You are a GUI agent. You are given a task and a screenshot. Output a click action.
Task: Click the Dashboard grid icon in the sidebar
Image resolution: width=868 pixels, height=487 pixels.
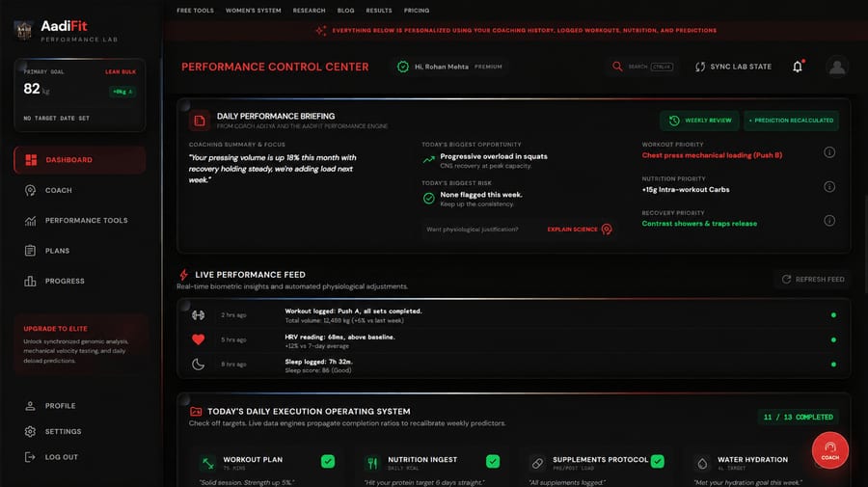pyautogui.click(x=31, y=160)
